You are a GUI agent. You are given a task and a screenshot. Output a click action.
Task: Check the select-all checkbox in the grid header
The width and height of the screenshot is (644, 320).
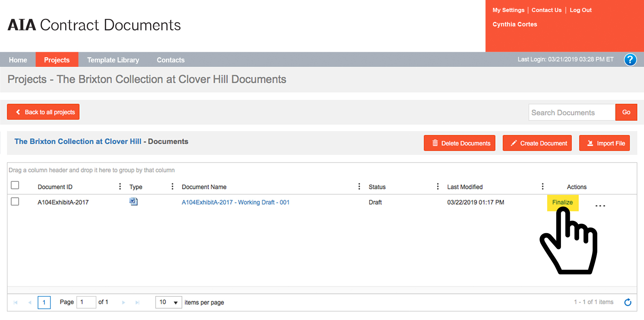coord(15,185)
